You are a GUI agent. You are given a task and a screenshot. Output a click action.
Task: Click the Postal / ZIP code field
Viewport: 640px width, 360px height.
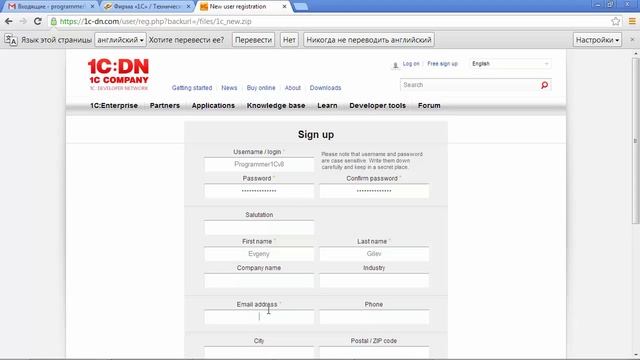click(374, 353)
